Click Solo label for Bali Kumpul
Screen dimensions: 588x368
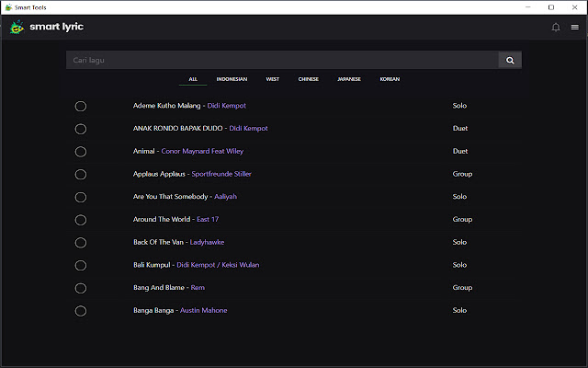tap(459, 265)
